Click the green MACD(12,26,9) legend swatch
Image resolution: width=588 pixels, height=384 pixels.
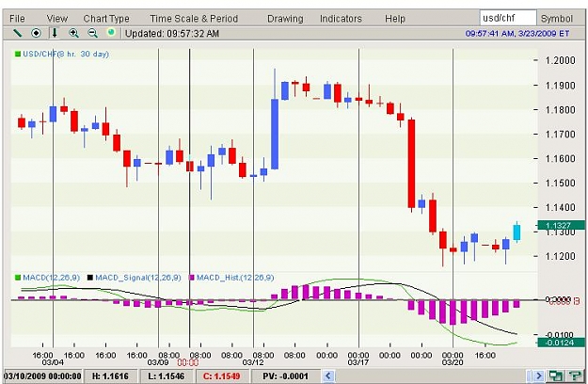pyautogui.click(x=18, y=278)
